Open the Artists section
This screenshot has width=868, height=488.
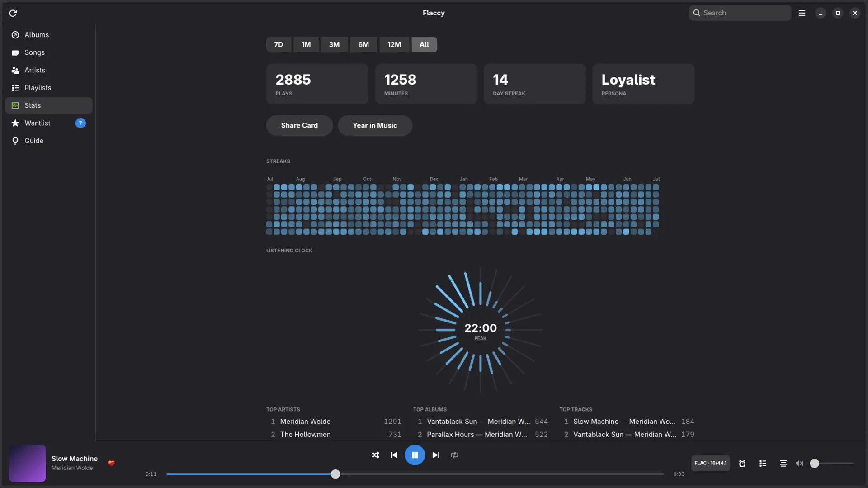(48, 70)
